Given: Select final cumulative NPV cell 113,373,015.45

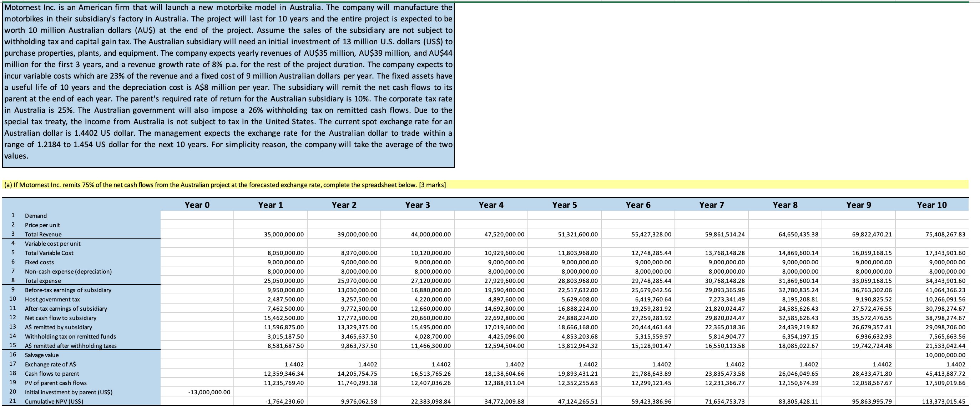Looking at the screenshot, I should (x=944, y=401).
